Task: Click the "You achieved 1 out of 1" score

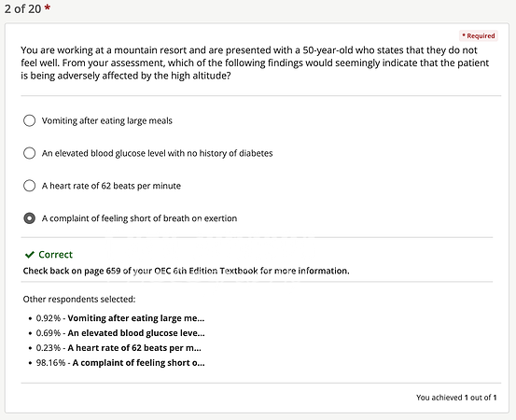Action: (456, 398)
